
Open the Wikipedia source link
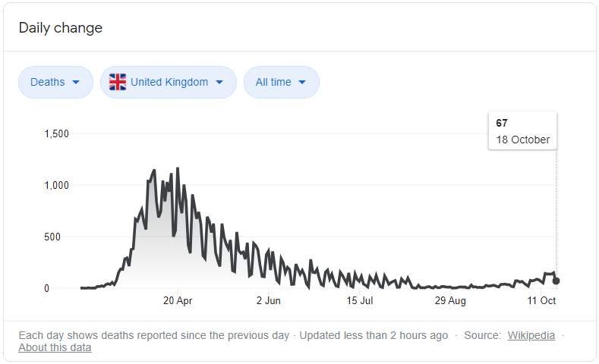point(531,335)
